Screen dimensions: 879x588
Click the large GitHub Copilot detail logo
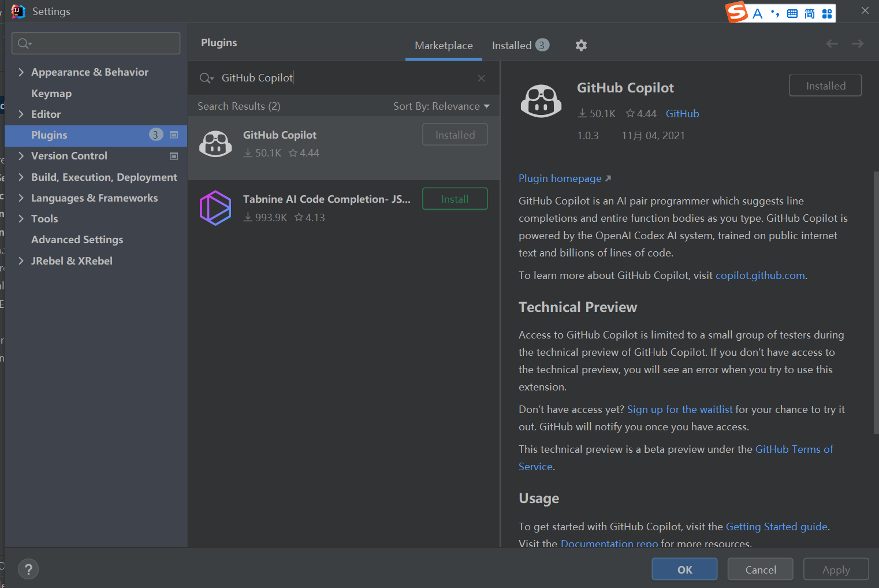coord(541,101)
